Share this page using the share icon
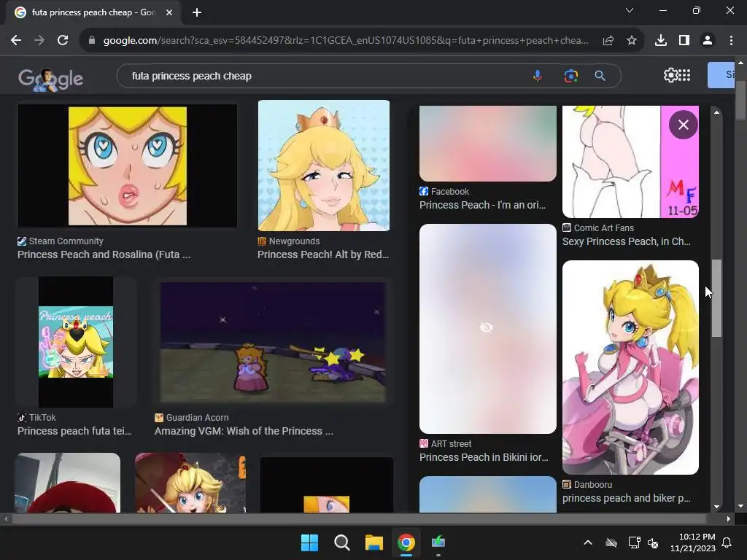 pos(608,41)
